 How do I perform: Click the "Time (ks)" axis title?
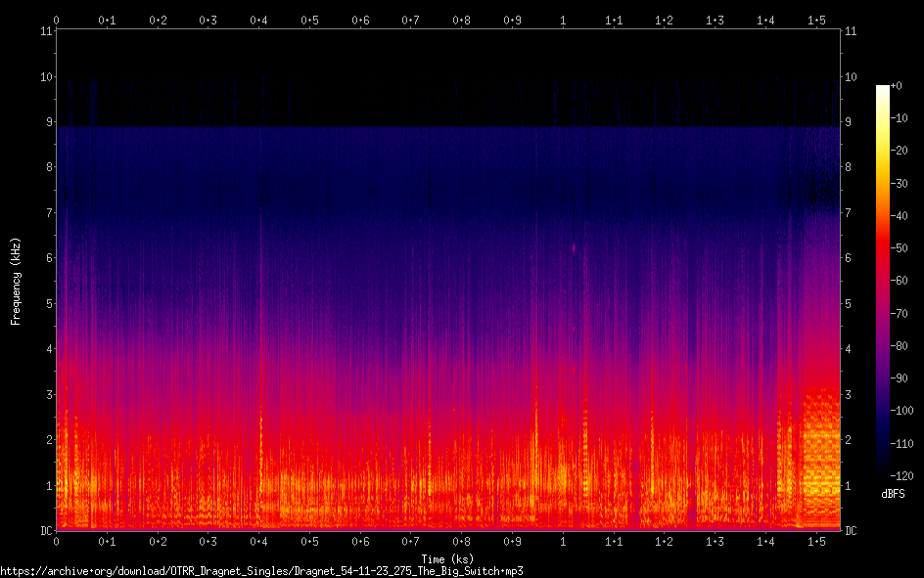click(447, 559)
